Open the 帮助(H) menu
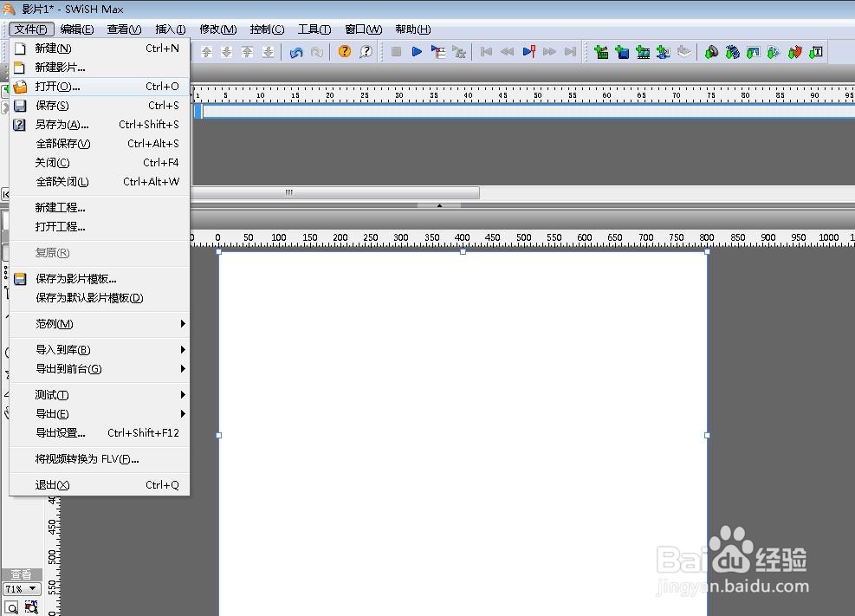Image resolution: width=855 pixels, height=616 pixels. pyautogui.click(x=413, y=29)
